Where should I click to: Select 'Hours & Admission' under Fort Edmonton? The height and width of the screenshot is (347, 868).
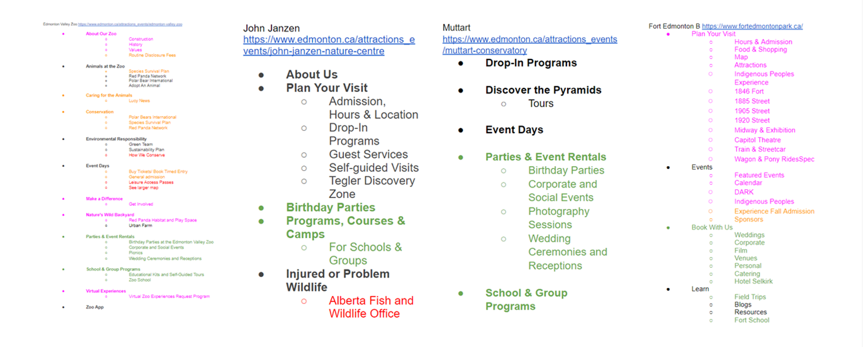[763, 42]
